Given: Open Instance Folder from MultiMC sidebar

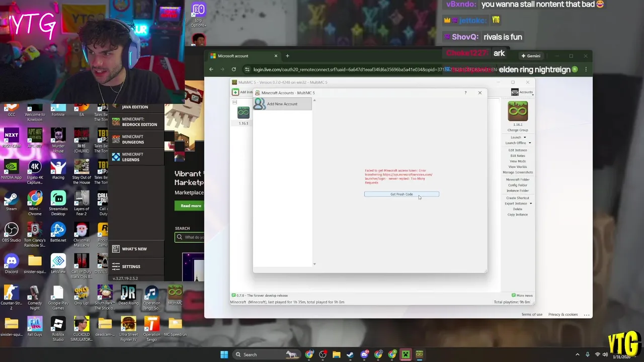Looking at the screenshot, I should (x=518, y=191).
